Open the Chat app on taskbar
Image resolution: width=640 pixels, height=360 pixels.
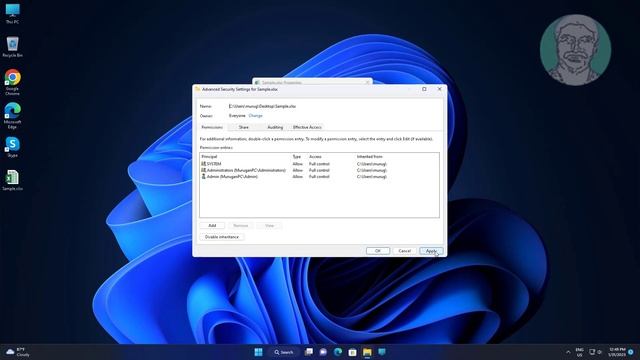pos(323,352)
